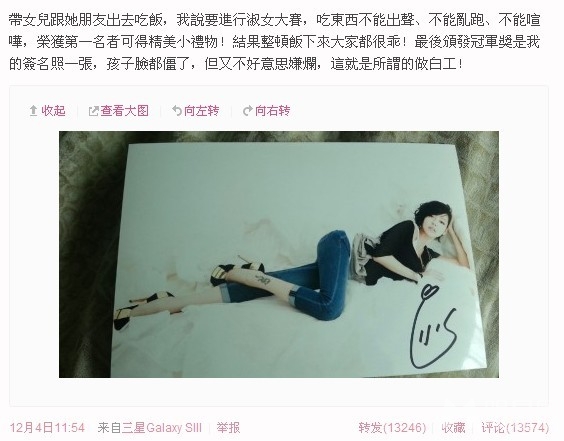This screenshot has width=564, height=441.
Task: Favorite the post with 收藏
Action: point(453,428)
